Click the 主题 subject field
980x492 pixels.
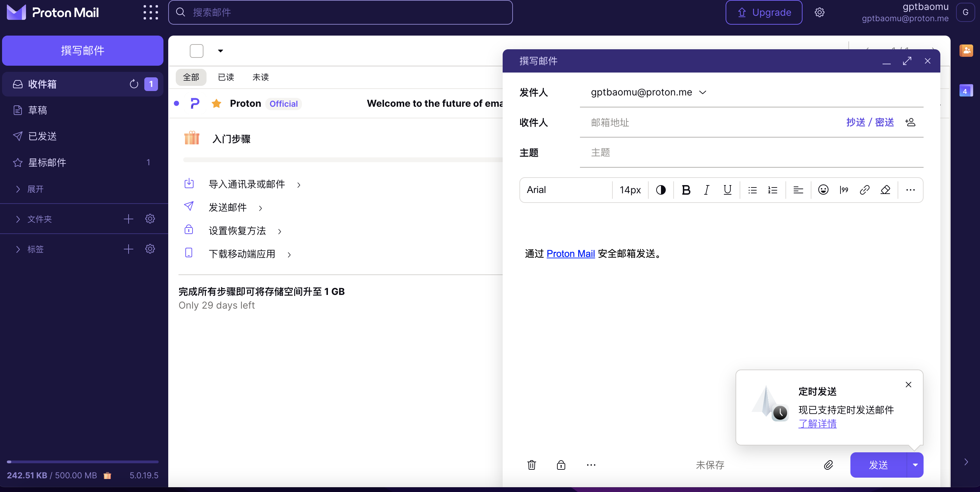pyautogui.click(x=752, y=153)
